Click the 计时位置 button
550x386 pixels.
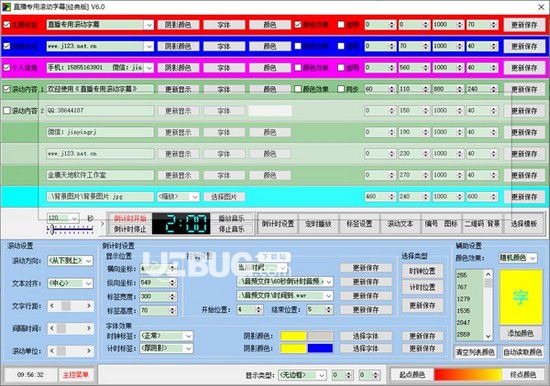(423, 288)
